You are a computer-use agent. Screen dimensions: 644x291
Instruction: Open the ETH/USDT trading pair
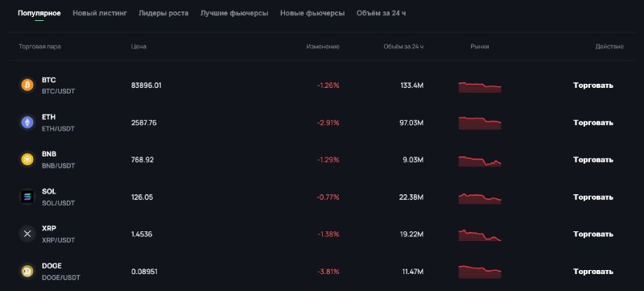(58, 129)
